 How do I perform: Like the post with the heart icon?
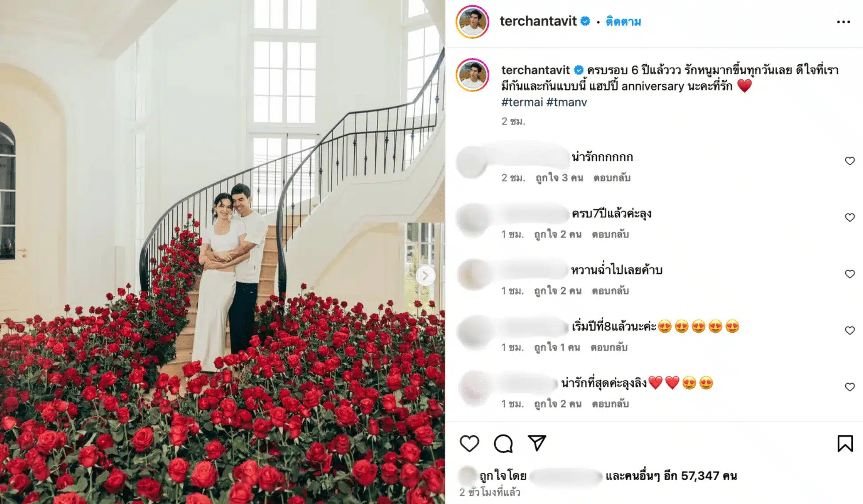(x=469, y=443)
